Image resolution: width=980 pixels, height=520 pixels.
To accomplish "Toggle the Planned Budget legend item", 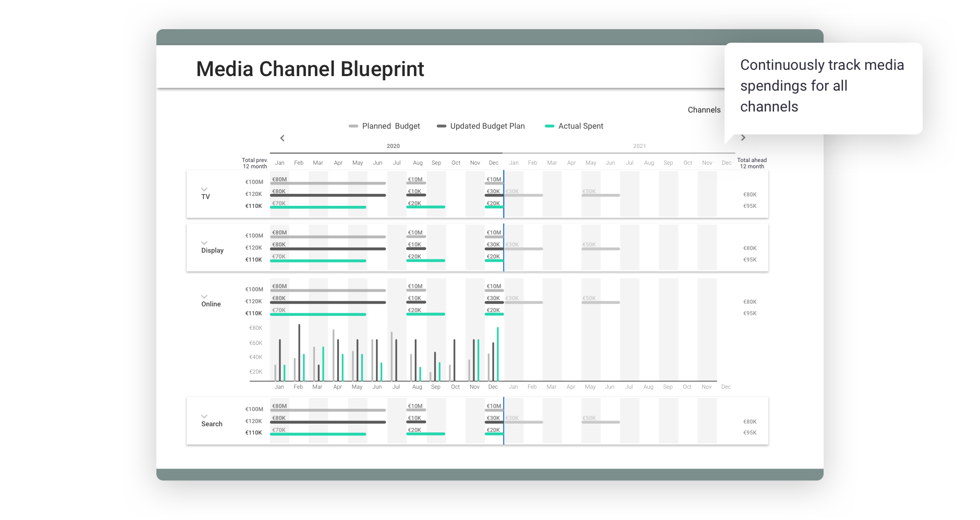I will [384, 126].
